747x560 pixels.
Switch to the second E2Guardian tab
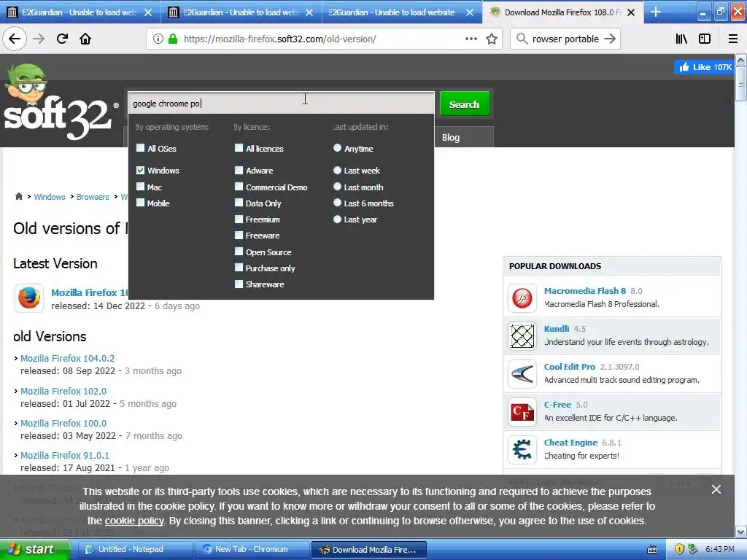241,12
